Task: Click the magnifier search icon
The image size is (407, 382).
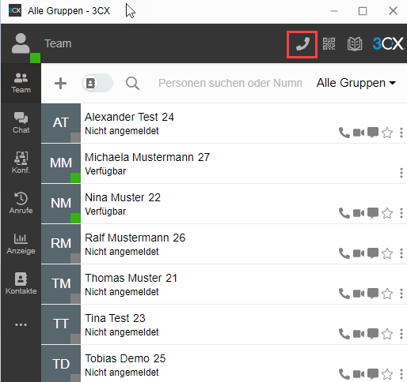Action: 132,83
